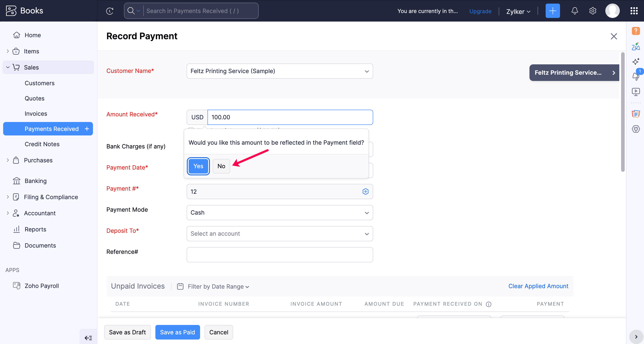644x344 pixels.
Task: Click the orange help question icon
Action: pos(635,31)
